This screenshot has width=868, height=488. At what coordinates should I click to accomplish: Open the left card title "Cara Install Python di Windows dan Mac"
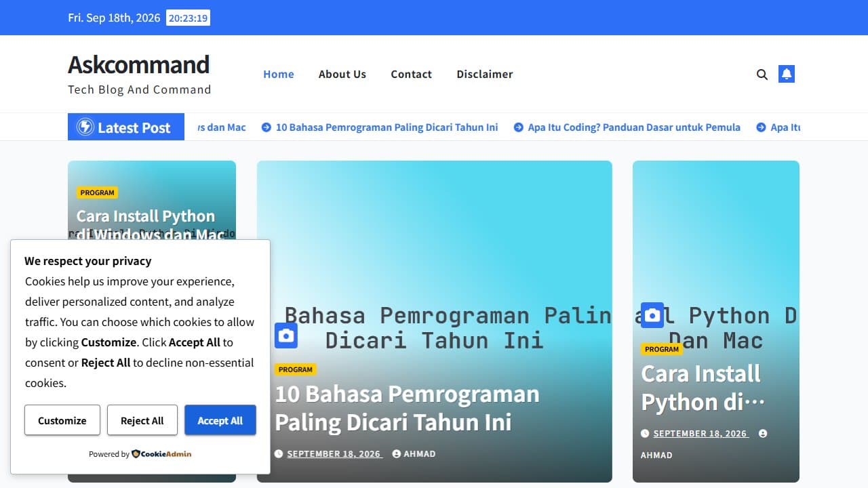[151, 225]
